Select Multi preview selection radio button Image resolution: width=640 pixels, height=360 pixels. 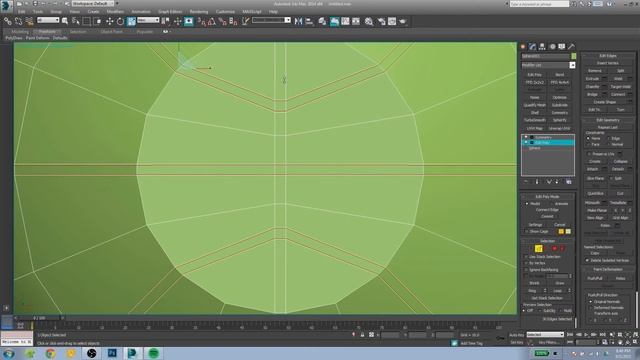[x=560, y=311]
